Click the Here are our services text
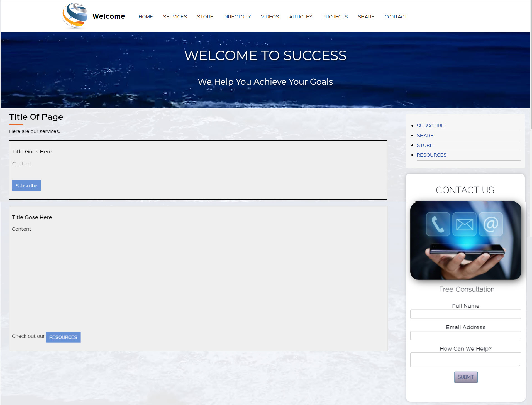This screenshot has width=532, height=405. (35, 131)
